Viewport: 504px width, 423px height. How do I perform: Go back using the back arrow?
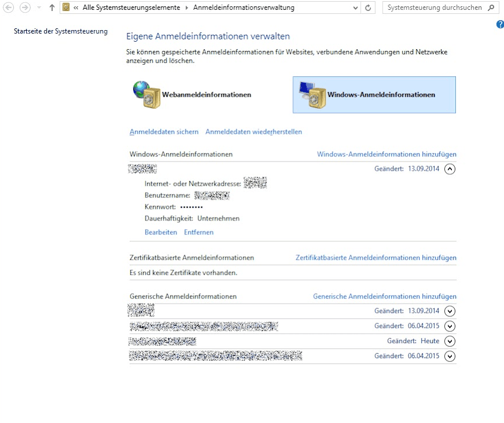tap(8, 8)
